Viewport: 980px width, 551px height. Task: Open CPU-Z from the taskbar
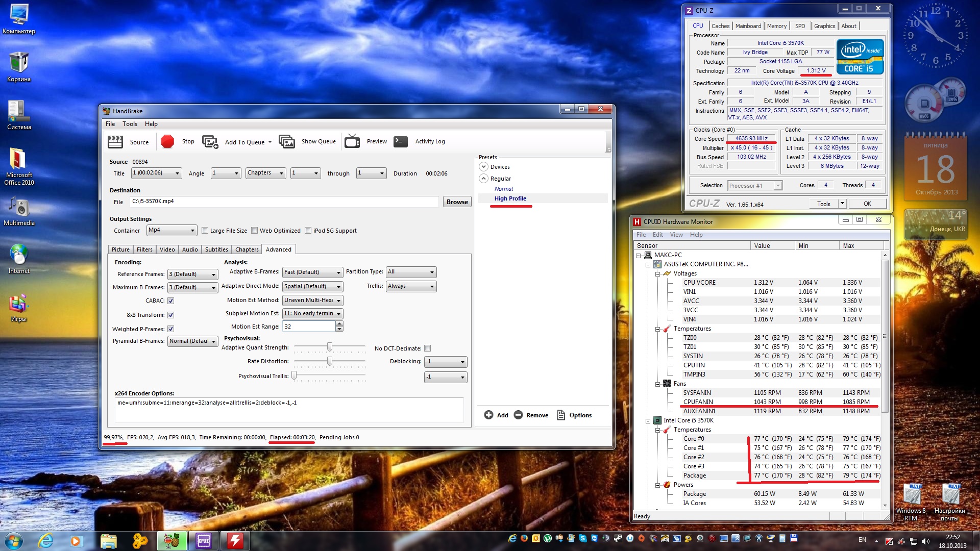pyautogui.click(x=204, y=541)
